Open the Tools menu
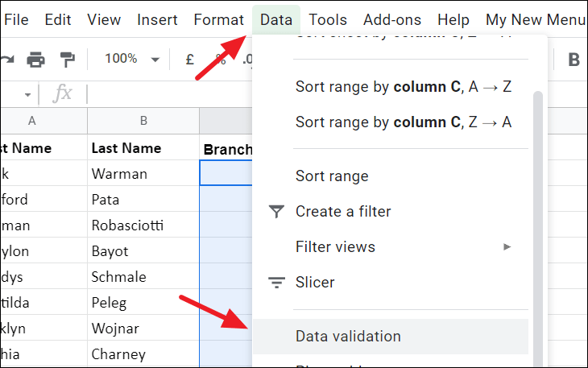This screenshot has height=368, width=588. 328,19
